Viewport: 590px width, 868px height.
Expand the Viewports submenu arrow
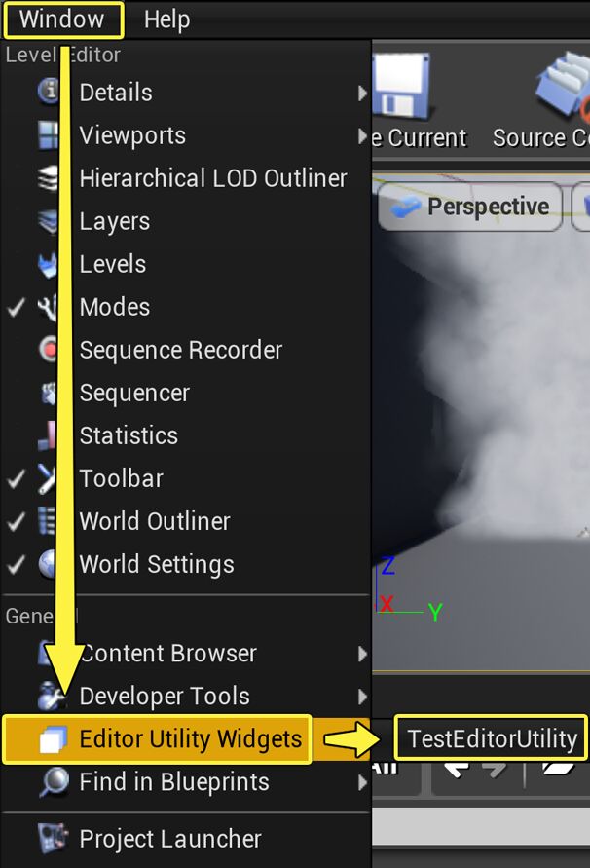pyautogui.click(x=362, y=135)
